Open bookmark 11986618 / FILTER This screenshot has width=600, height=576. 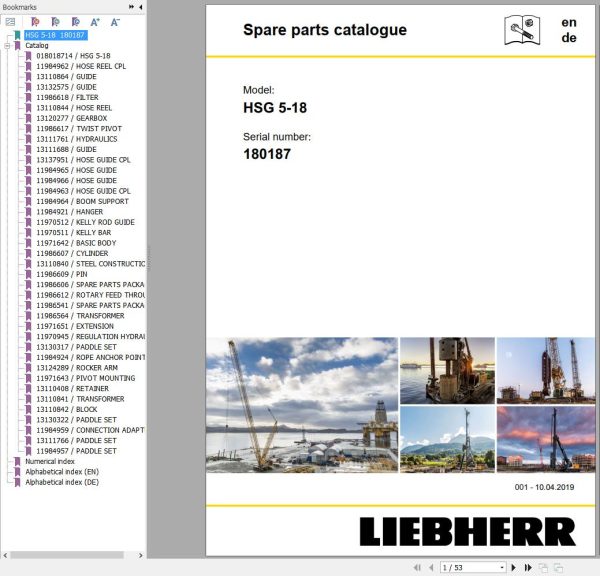tap(67, 98)
